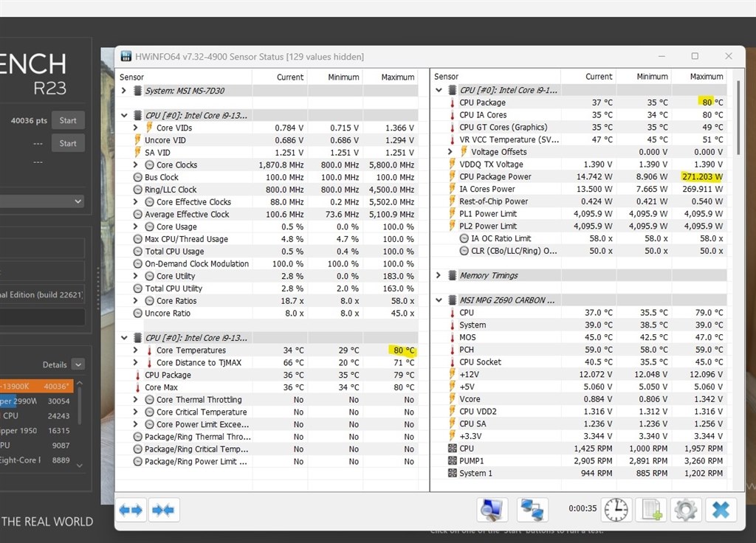Click the System MSI MS-7D30 chip icon

point(137,91)
